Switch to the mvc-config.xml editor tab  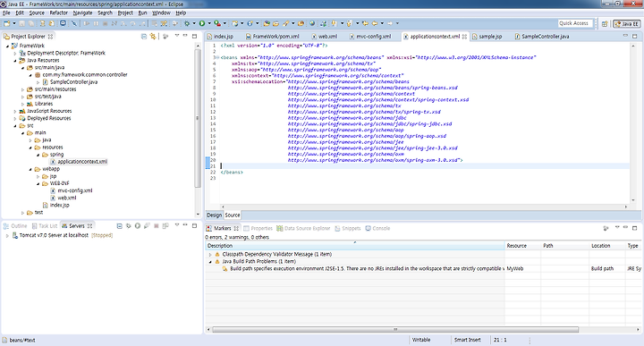(370, 37)
